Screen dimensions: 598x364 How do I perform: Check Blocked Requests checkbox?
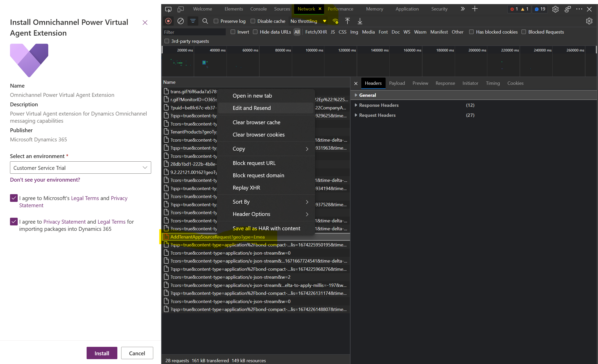tap(524, 32)
